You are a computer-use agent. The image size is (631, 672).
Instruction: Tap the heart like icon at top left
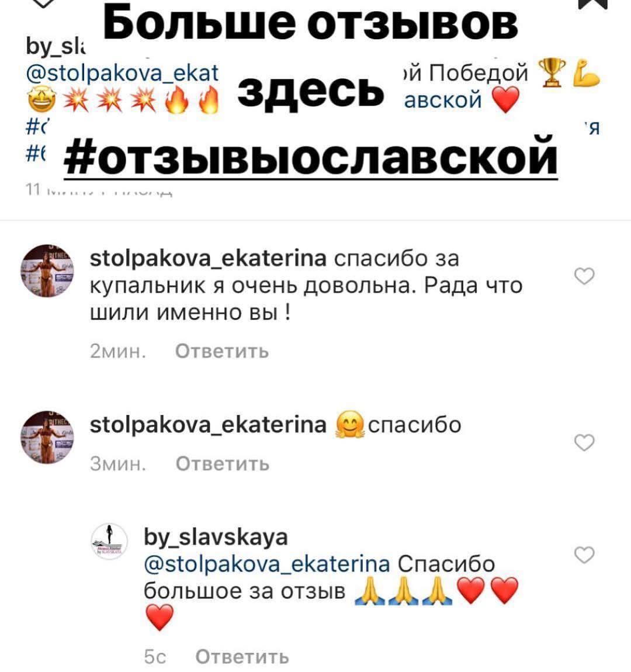44,4
